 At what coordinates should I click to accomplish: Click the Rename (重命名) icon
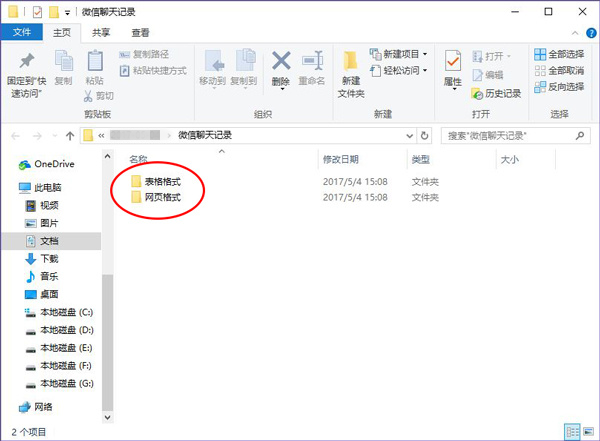tap(312, 60)
